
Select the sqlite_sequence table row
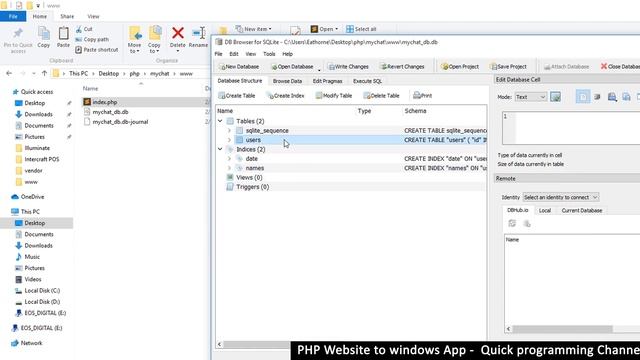(x=351, y=131)
